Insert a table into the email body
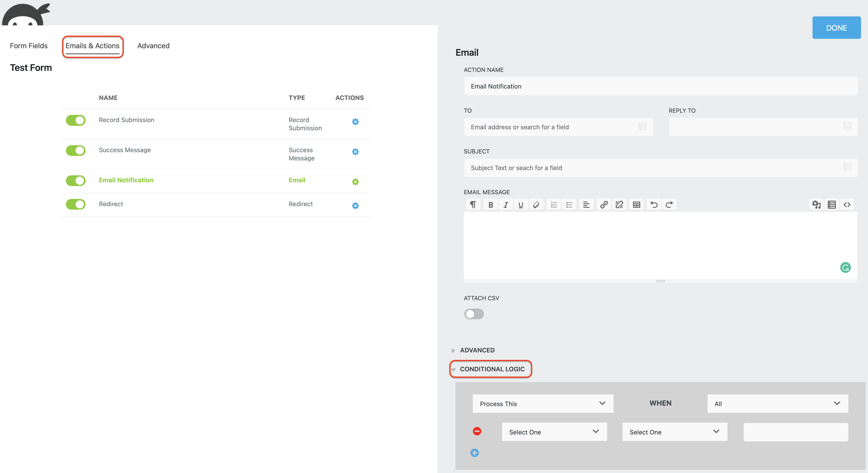868x473 pixels. click(x=636, y=204)
